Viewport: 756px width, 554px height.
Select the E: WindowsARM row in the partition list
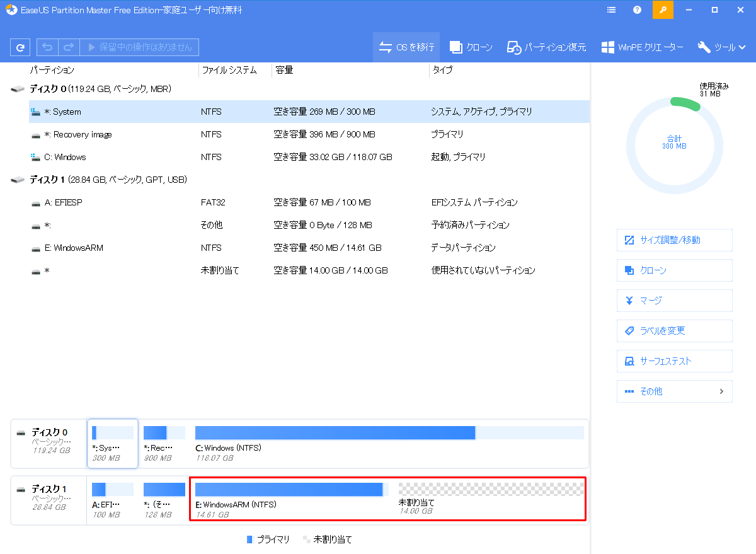[309, 248]
